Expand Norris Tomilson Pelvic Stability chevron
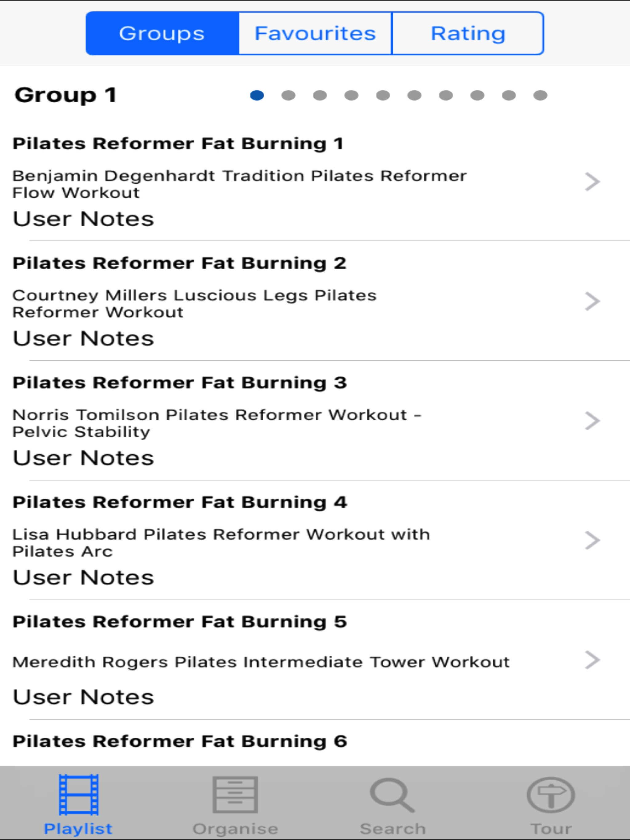The height and width of the screenshot is (840, 630). 592,421
